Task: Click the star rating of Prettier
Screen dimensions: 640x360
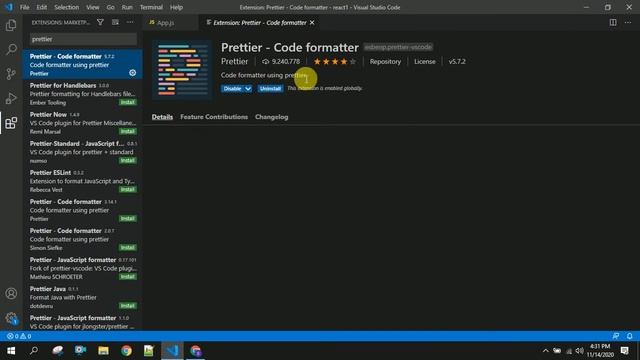Action: (334, 62)
